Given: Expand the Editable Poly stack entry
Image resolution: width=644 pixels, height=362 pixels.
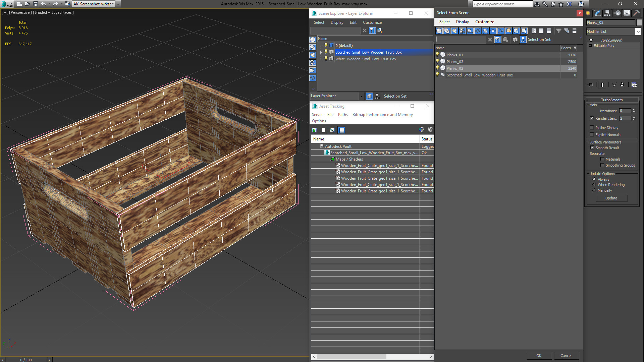Looking at the screenshot, I should click(x=590, y=46).
